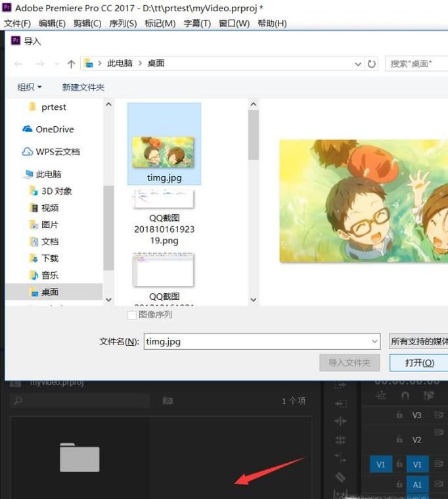Viewport: 448px width, 499px height.
Task: Select 此电脑 in navigation pane
Action: tap(42, 174)
